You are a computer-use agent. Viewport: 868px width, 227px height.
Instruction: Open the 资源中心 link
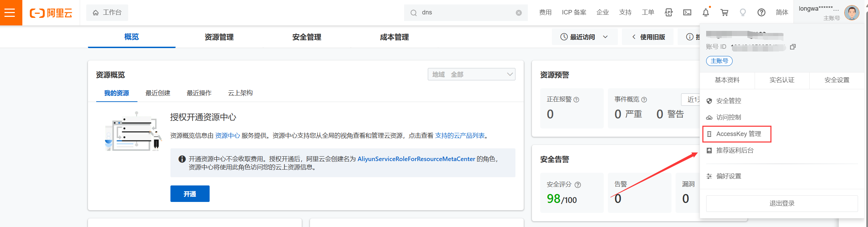point(227,136)
